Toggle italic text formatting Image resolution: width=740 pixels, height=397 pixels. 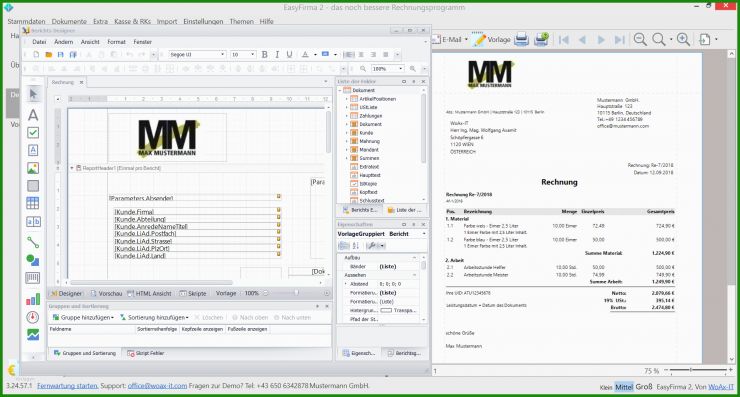tap(277, 55)
